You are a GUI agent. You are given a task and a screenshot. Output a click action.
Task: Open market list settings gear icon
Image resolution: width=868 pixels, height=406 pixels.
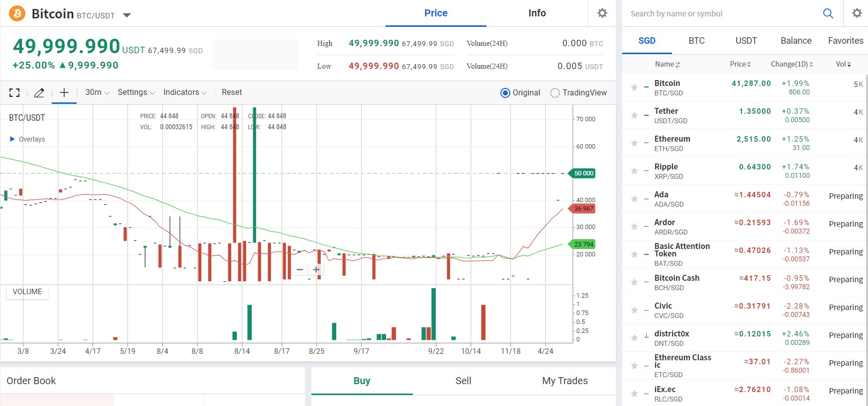[x=857, y=13]
